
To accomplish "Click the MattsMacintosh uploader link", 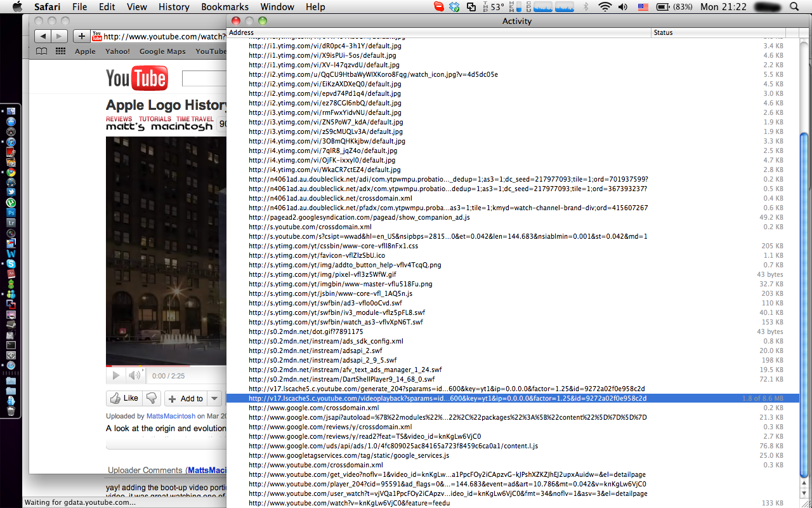I will tap(170, 417).
